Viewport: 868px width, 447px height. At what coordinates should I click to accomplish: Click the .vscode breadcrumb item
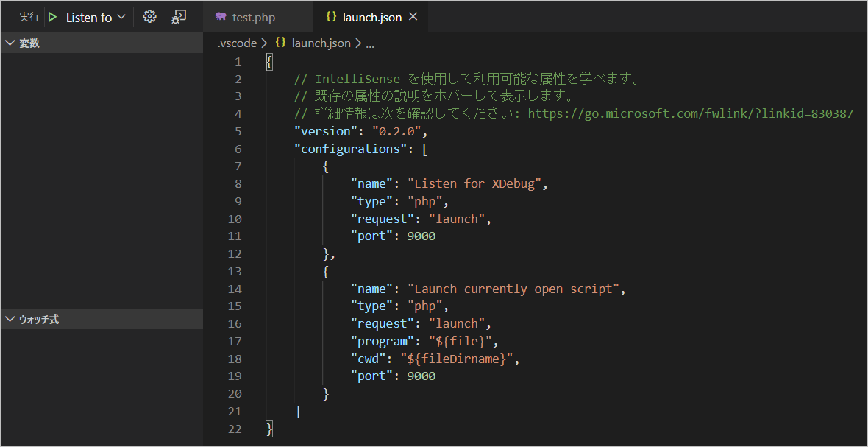click(236, 43)
